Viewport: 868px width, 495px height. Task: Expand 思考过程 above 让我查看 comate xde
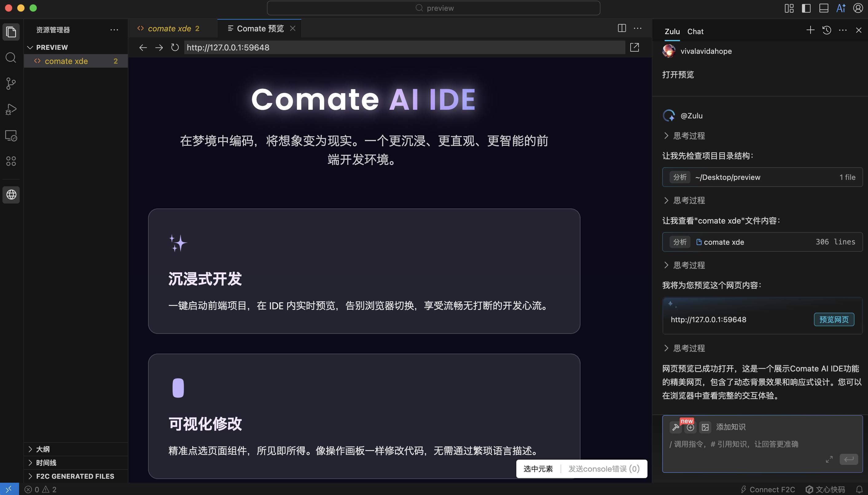click(684, 200)
